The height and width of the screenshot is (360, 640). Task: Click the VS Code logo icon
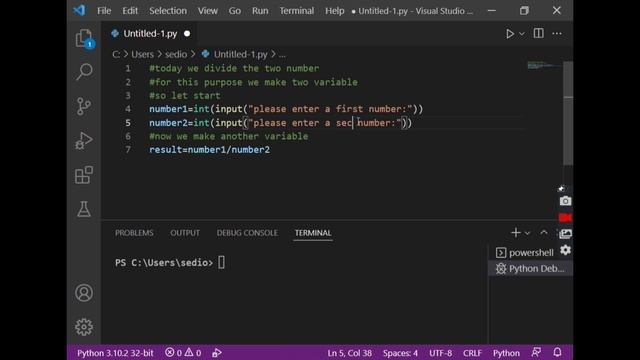tap(79, 10)
